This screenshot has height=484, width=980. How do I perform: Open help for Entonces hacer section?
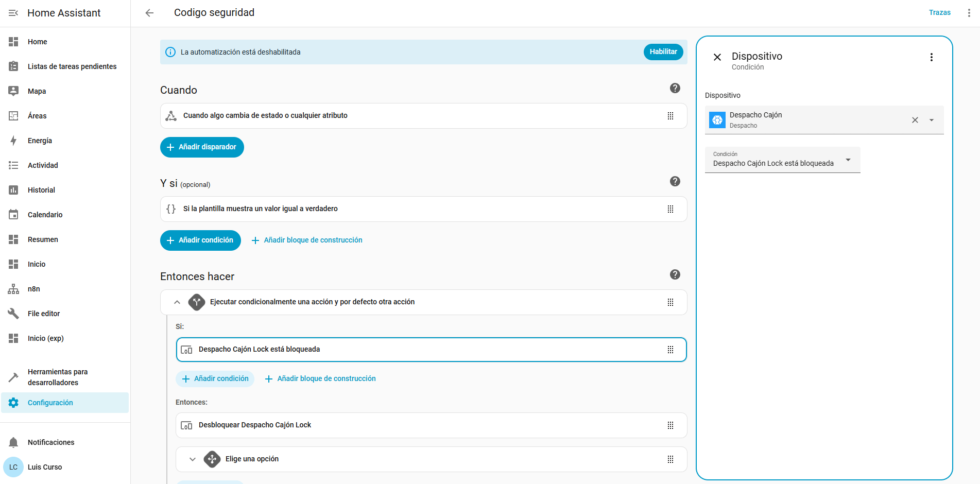pyautogui.click(x=675, y=274)
